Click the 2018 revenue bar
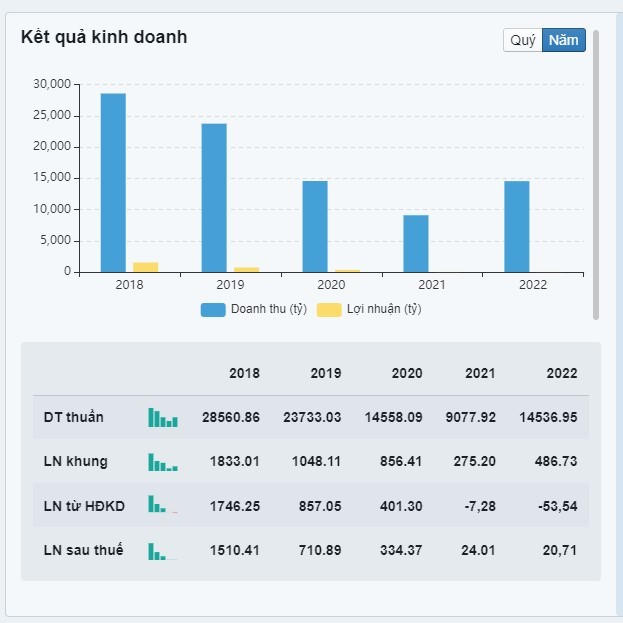The image size is (623, 623). coord(113,182)
